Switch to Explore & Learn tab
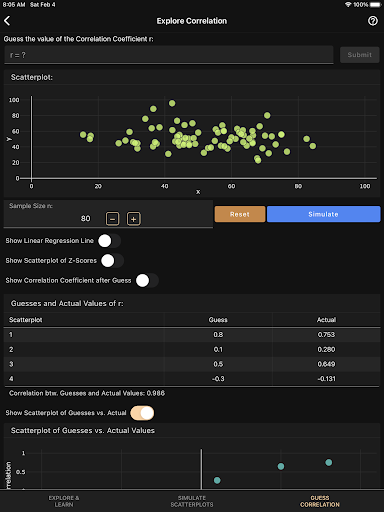The height and width of the screenshot is (512, 384). (64, 501)
